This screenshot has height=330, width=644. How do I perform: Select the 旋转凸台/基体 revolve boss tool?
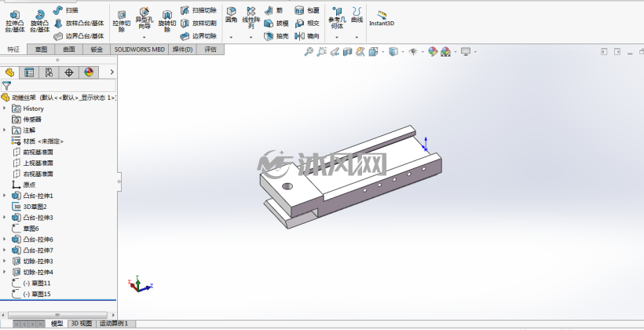point(40,22)
